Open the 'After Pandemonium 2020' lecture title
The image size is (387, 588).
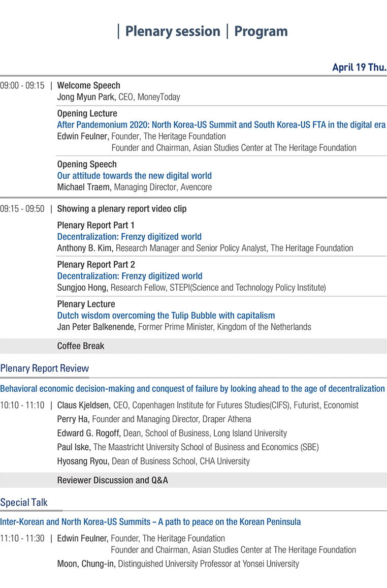coord(221,125)
